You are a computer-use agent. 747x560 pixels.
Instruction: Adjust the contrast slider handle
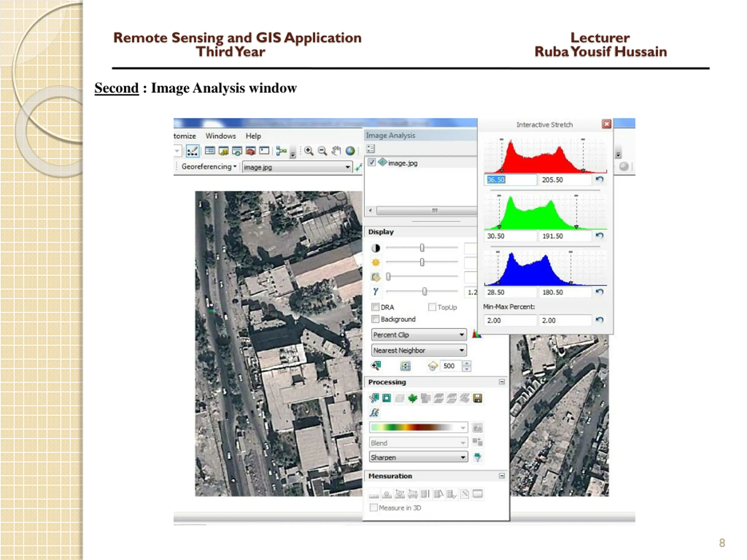tap(422, 248)
